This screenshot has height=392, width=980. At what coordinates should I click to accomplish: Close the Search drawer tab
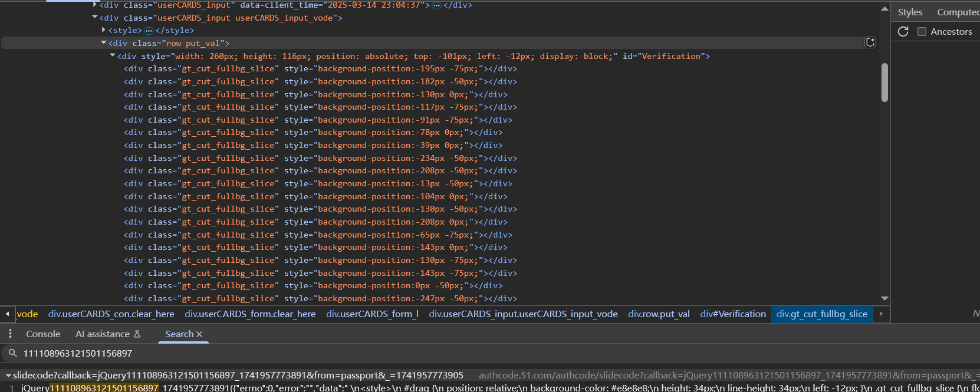pyautogui.click(x=199, y=334)
